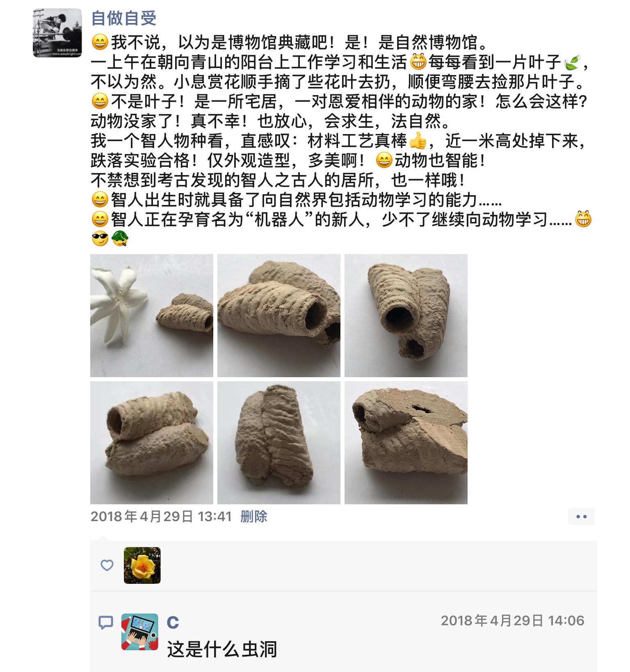630x672 pixels.
Task: Click the thumbs-up emoji in post text
Action: pos(418,141)
